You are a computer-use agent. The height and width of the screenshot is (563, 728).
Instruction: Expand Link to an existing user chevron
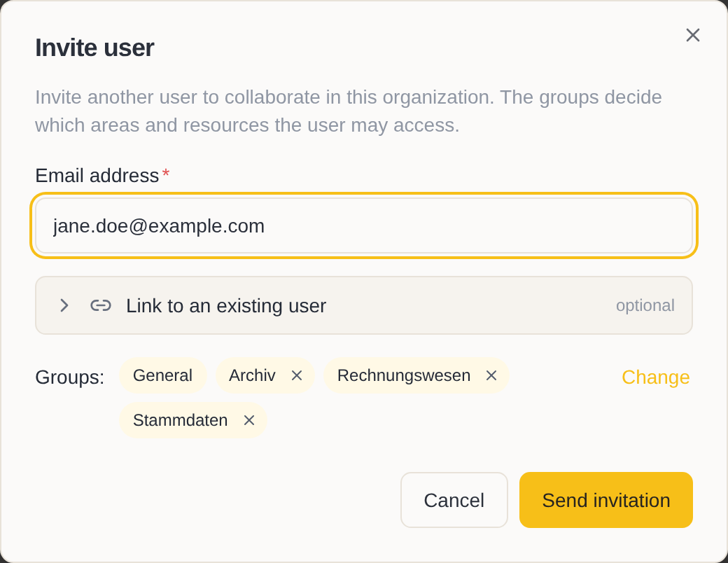coord(64,305)
